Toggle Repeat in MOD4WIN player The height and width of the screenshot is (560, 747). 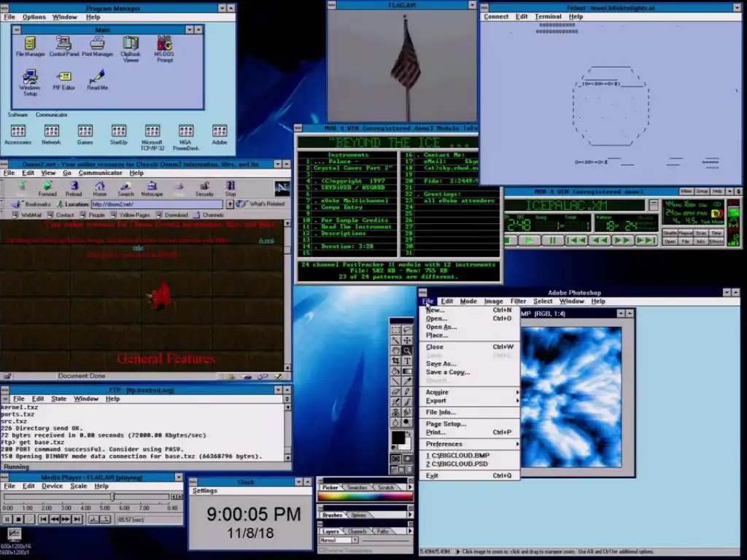pyautogui.click(x=686, y=233)
